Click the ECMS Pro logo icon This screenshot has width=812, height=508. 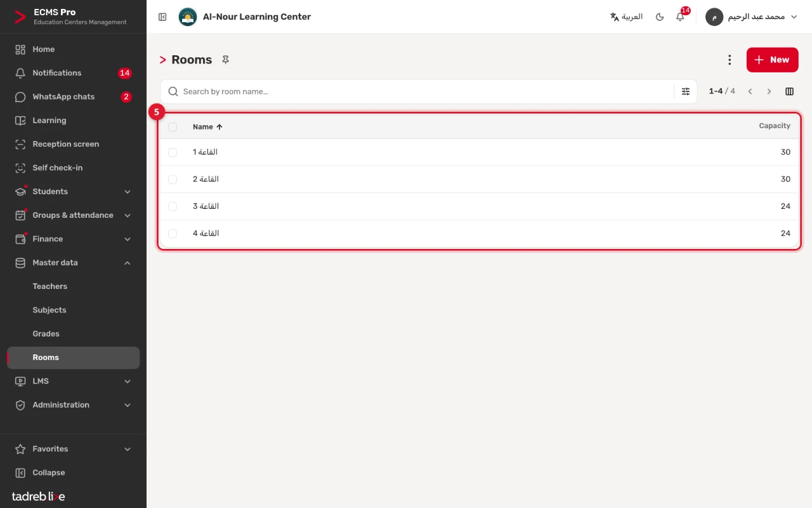20,17
